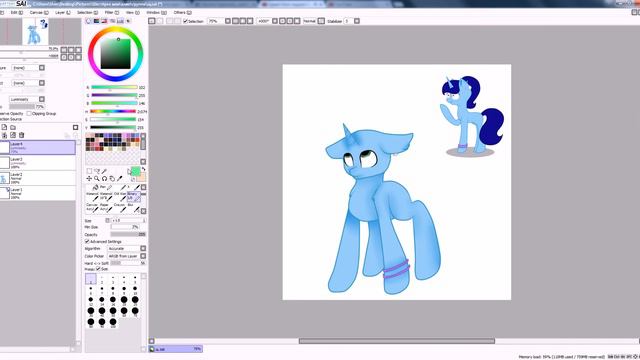The height and width of the screenshot is (360, 640).
Task: Select the rotate canvas tool
Action: (x=104, y=178)
